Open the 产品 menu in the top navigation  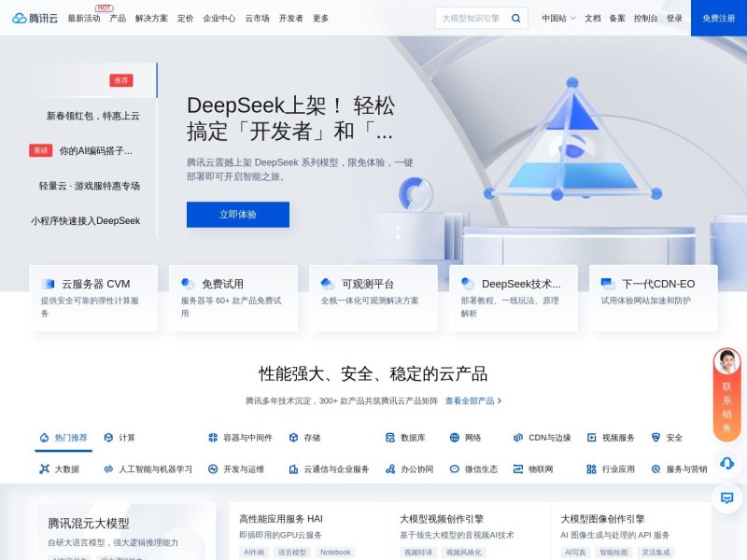(118, 18)
